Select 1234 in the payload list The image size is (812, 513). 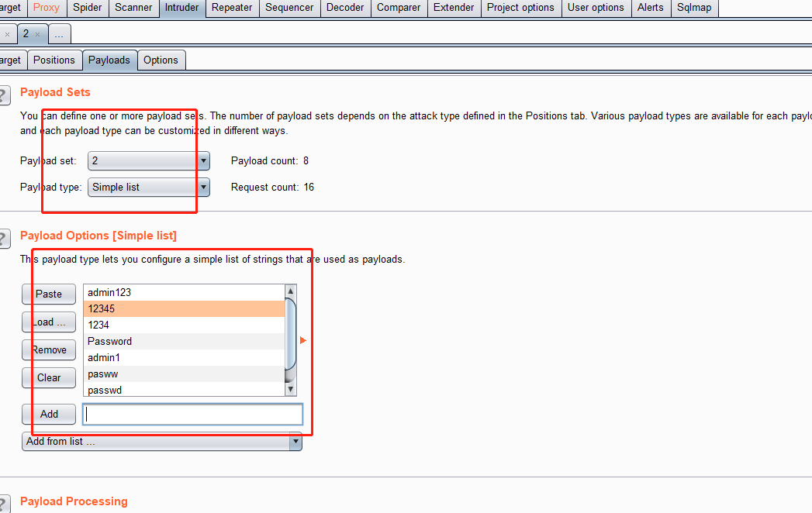point(184,325)
